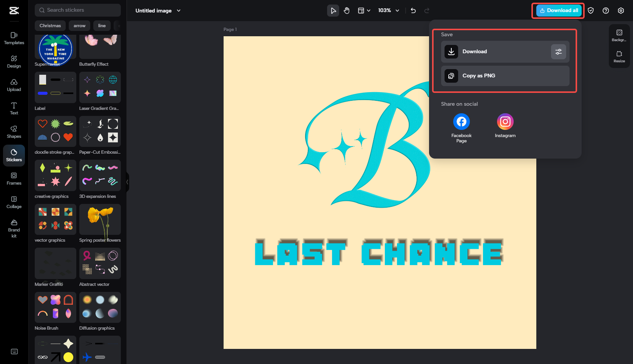Switch to the Shapes panel
633x364 pixels.
point(14,132)
